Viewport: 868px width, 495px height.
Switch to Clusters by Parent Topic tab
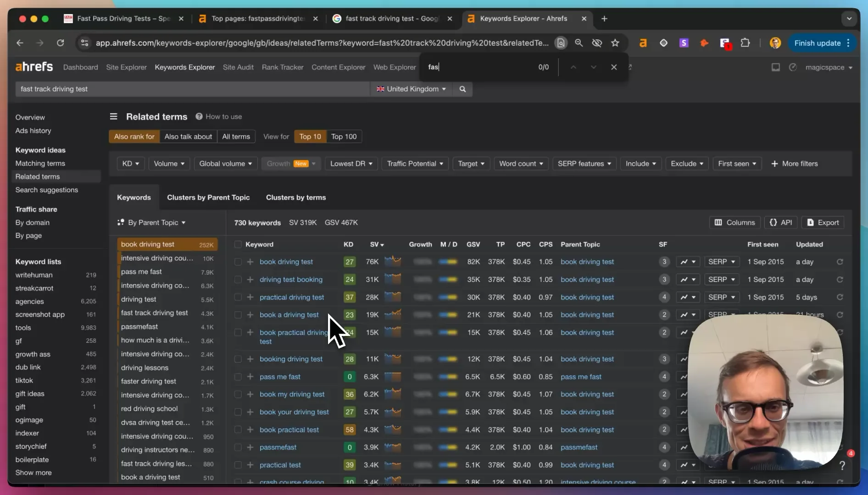tap(208, 198)
